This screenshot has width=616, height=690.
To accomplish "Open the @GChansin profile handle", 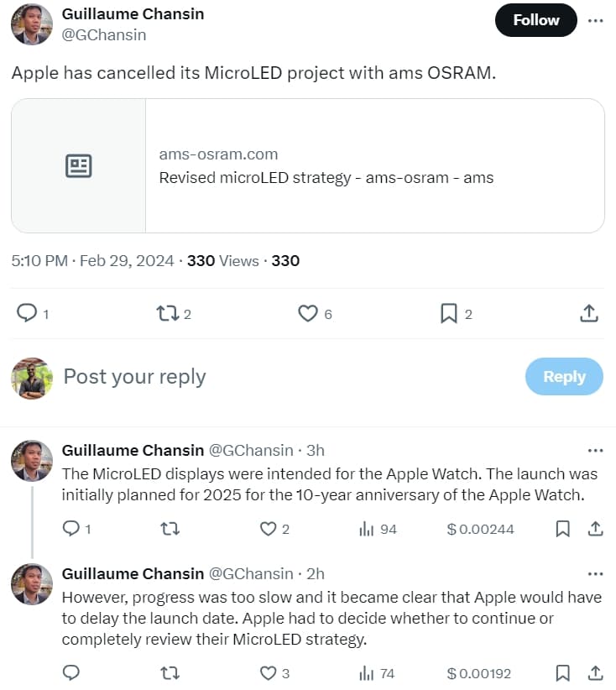I will tap(104, 34).
